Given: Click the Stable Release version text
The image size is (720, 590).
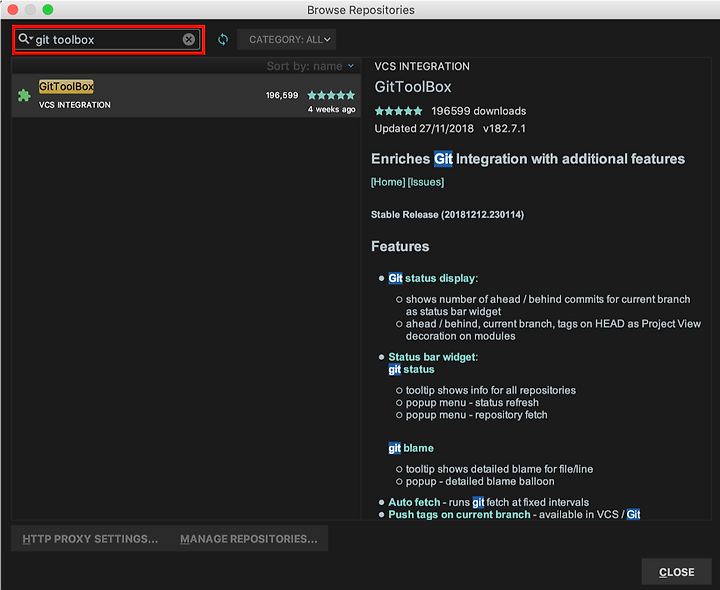Looking at the screenshot, I should coord(447,215).
